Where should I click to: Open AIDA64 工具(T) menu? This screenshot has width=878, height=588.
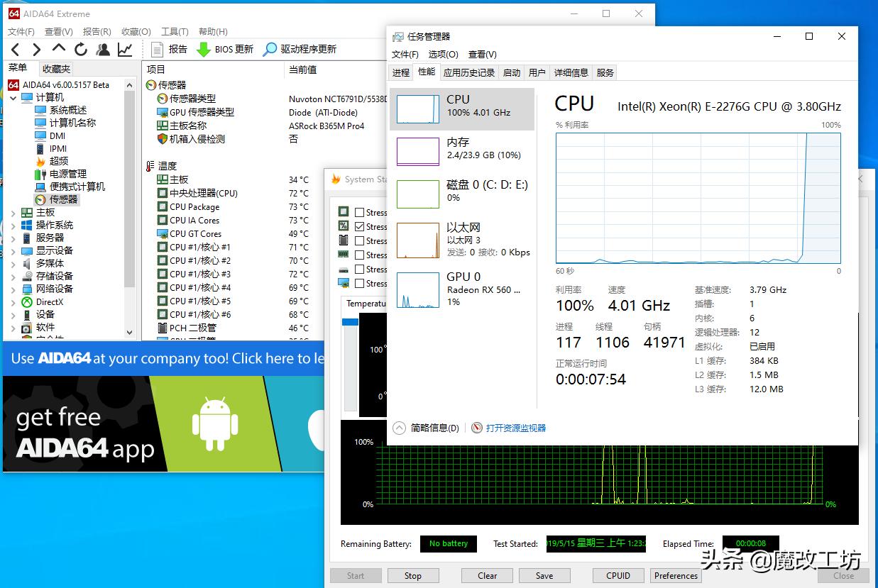click(x=175, y=31)
